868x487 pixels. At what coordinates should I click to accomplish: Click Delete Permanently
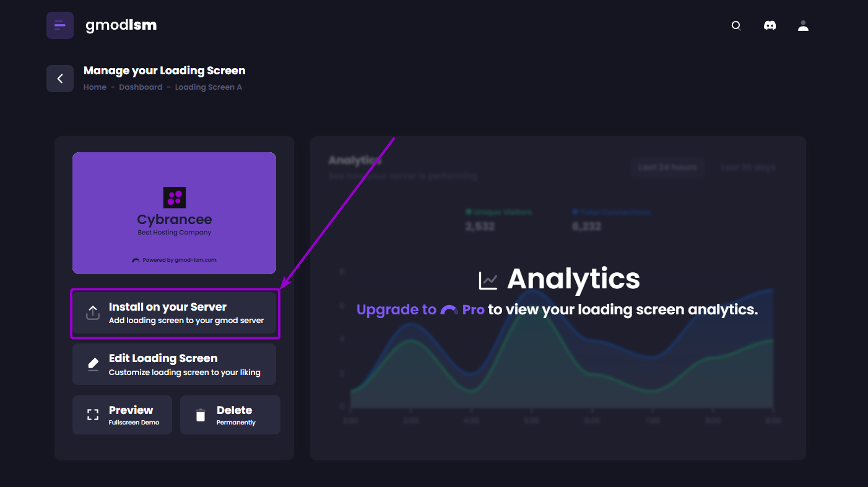coord(230,415)
